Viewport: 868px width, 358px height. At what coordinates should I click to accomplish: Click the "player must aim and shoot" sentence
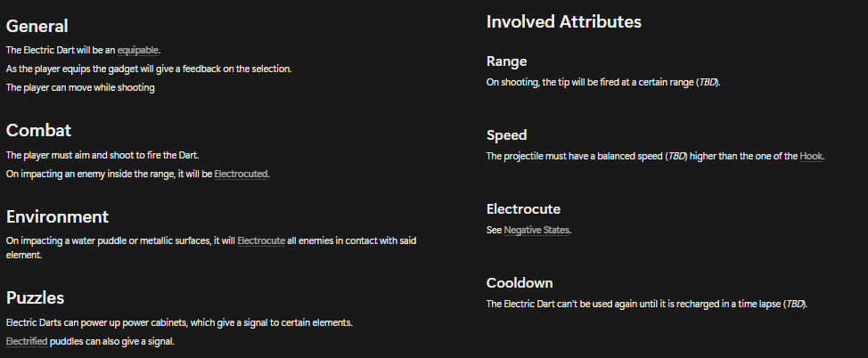click(x=102, y=155)
